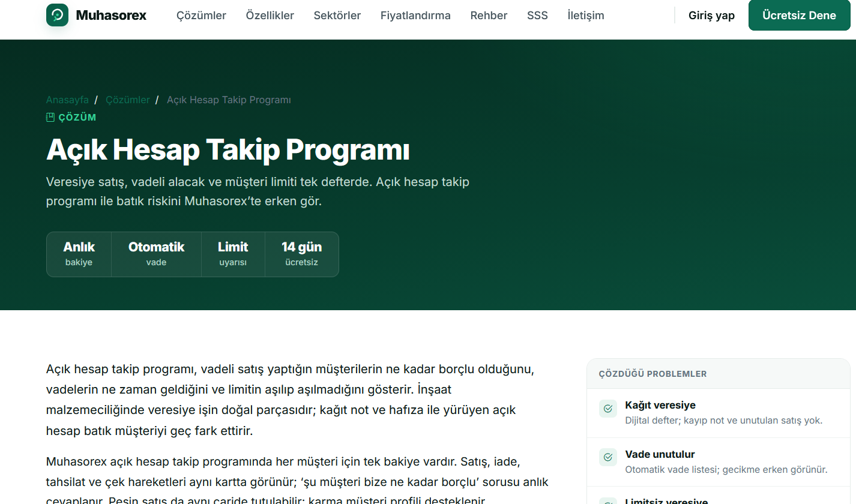856x504 pixels.
Task: Go to İletişim page
Action: coord(586,16)
